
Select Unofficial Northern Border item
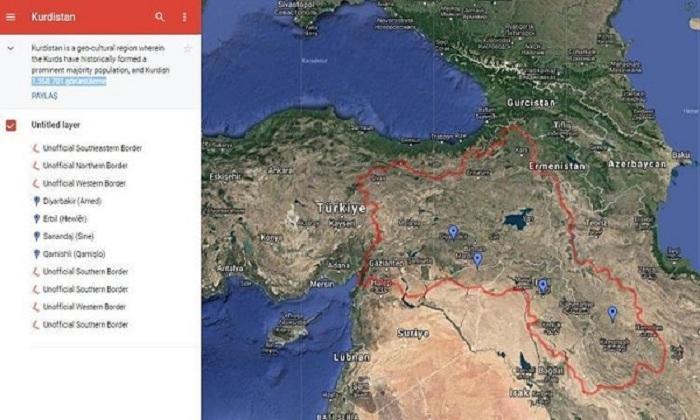coord(84,166)
